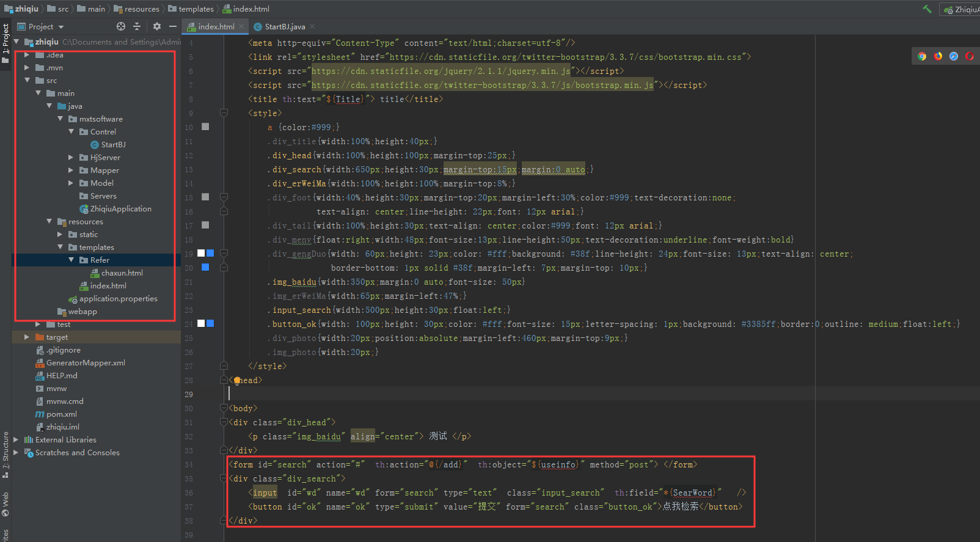
Task: Click resources breadcrumb in navigation bar
Action: pos(136,9)
